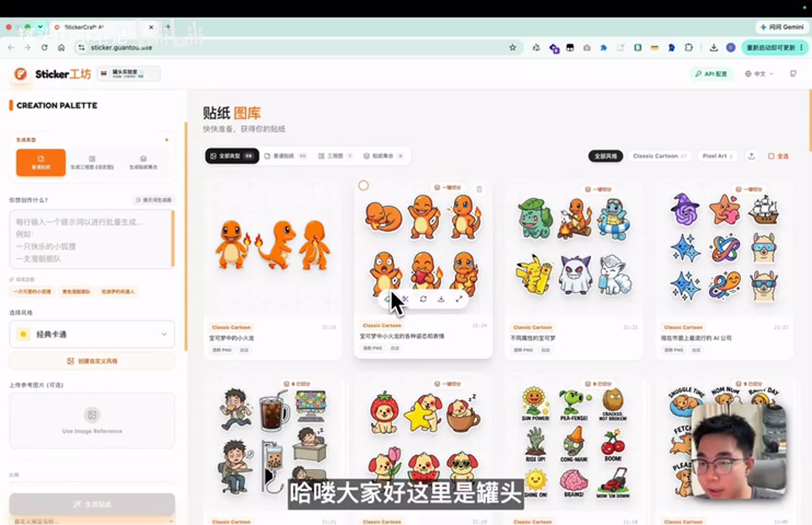Screen dimensions: 812x525
Task: Open the AI company logos sticker thumbnail
Action: click(x=724, y=247)
